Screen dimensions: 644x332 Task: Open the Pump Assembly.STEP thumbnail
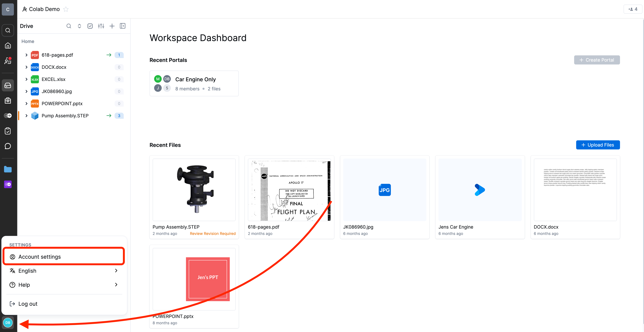[x=194, y=190]
